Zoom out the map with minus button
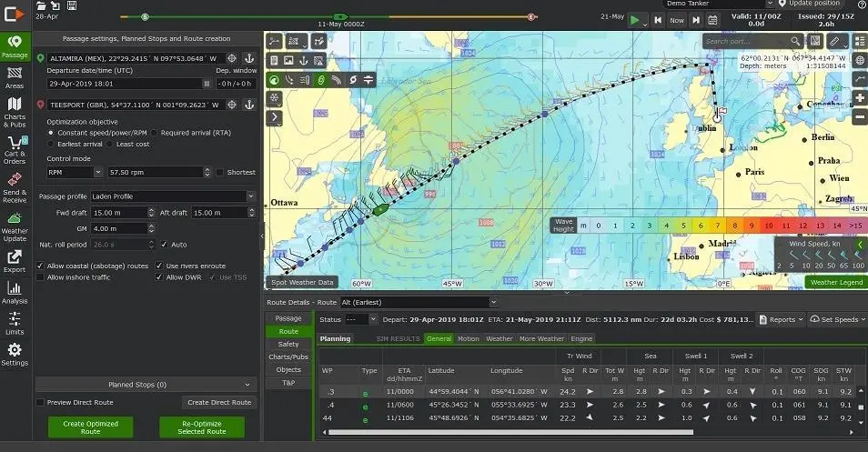This screenshot has width=868, height=452. (x=860, y=116)
